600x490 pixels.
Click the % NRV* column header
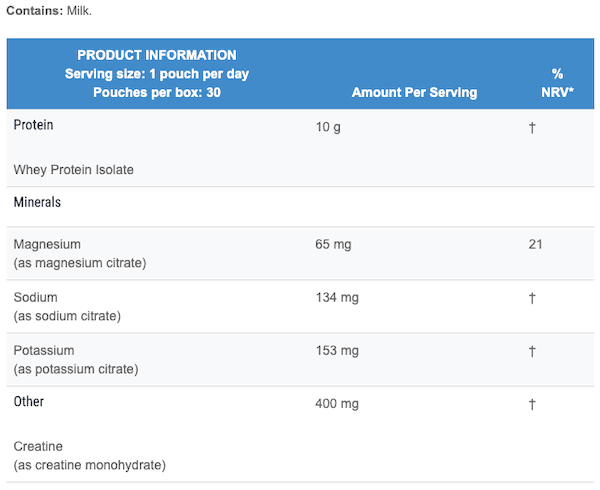557,83
